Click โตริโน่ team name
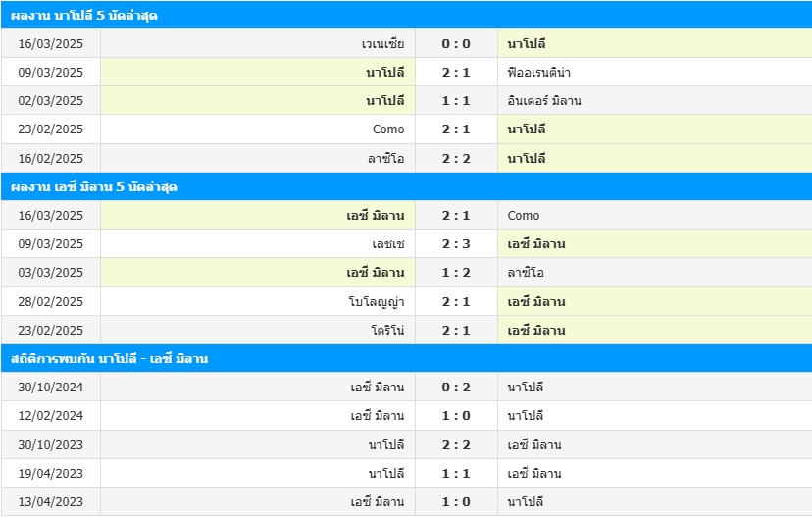This screenshot has height=517, width=812. [387, 330]
